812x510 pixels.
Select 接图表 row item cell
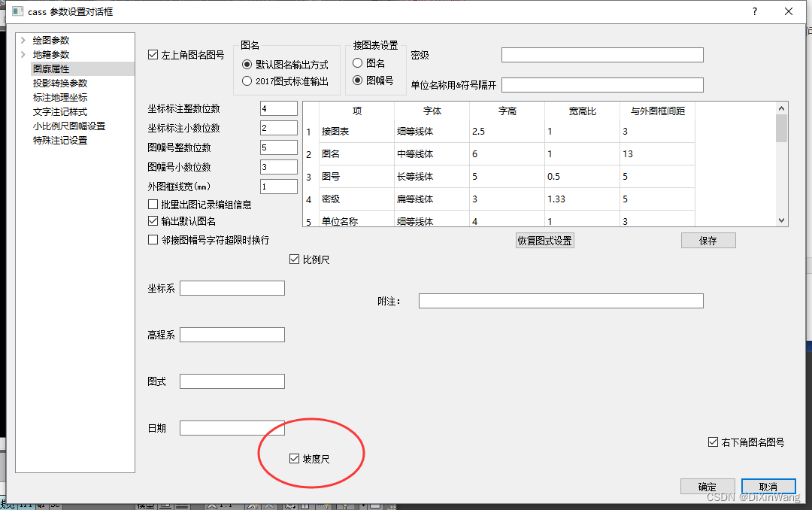point(356,132)
